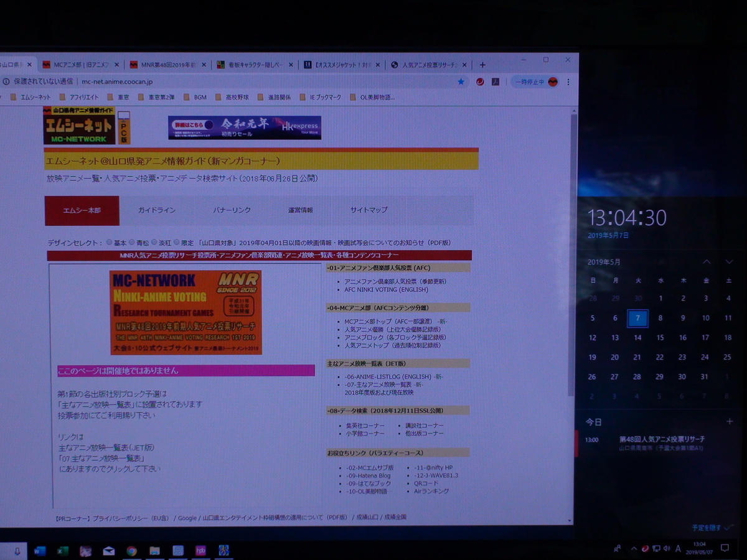The width and height of the screenshot is (747, 560).
Task: Select the 基本 design radio button
Action: [x=109, y=242]
